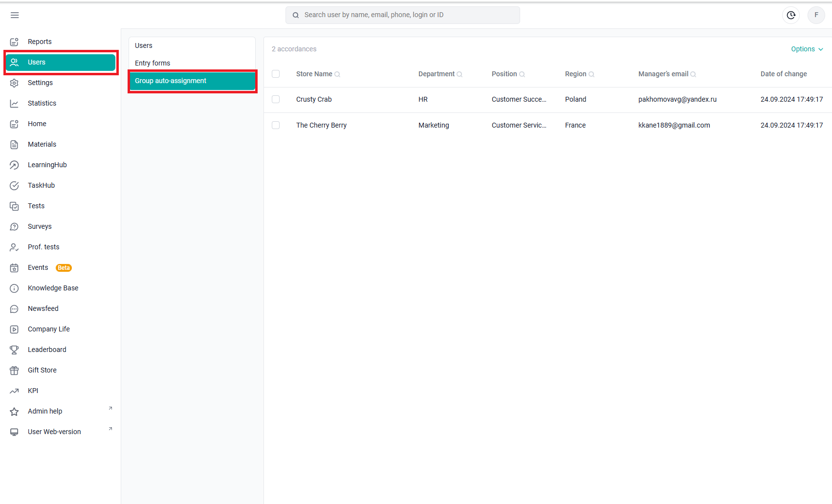The image size is (832, 504).
Task: Click the Gift Store gift icon
Action: coord(14,371)
